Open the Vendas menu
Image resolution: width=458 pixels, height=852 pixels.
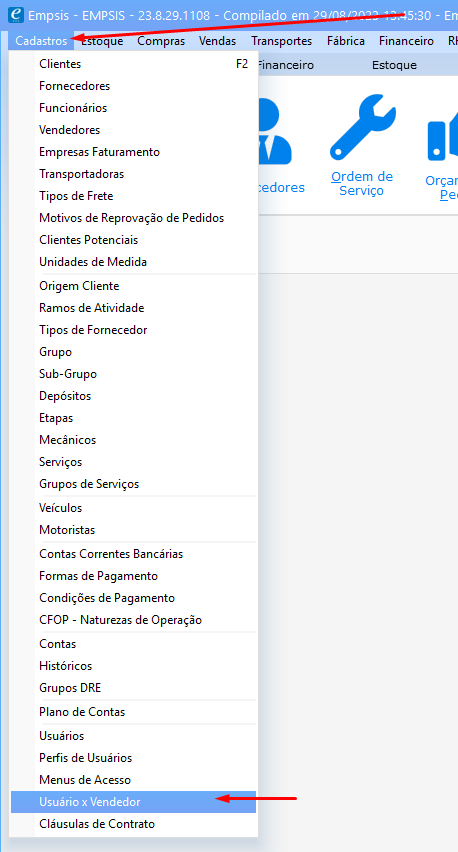(x=217, y=41)
